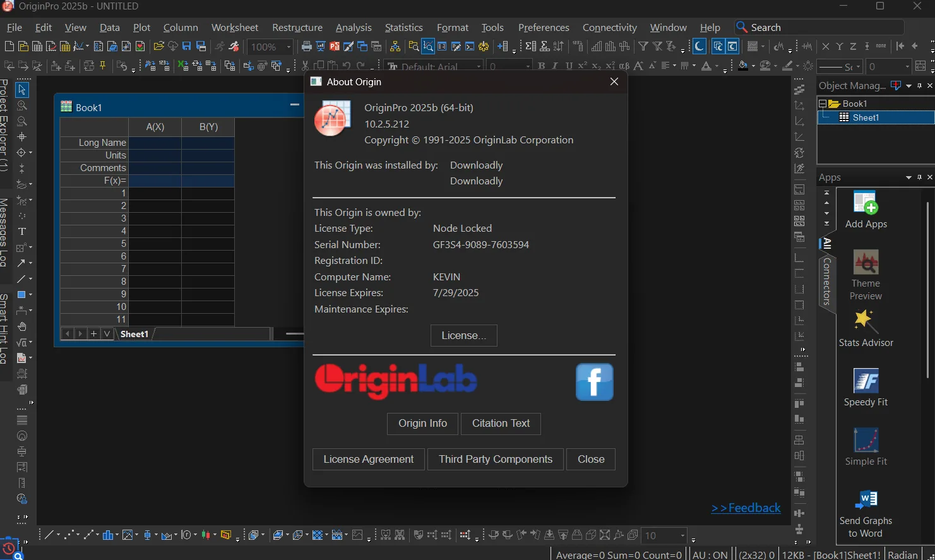The width and height of the screenshot is (935, 560).
Task: Click the Facebook icon in About dialog
Action: pos(594,382)
